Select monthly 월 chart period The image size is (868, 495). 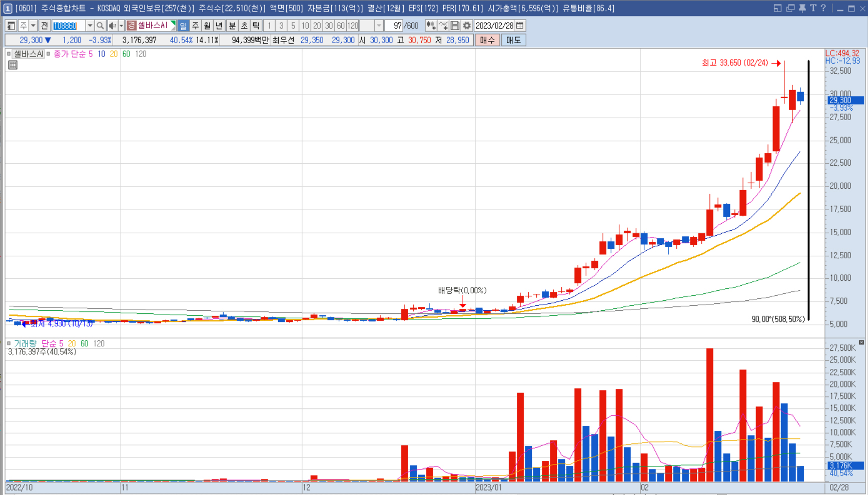click(207, 26)
